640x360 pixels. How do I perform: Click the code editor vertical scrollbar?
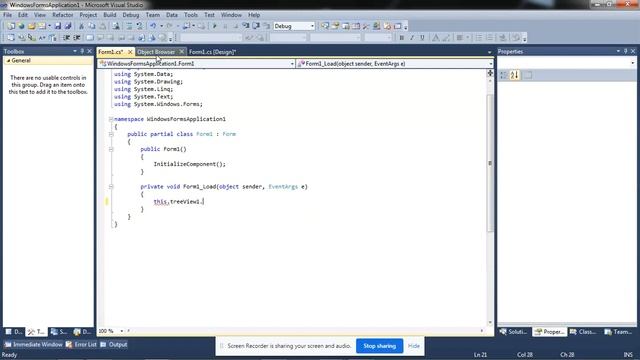pos(490,163)
